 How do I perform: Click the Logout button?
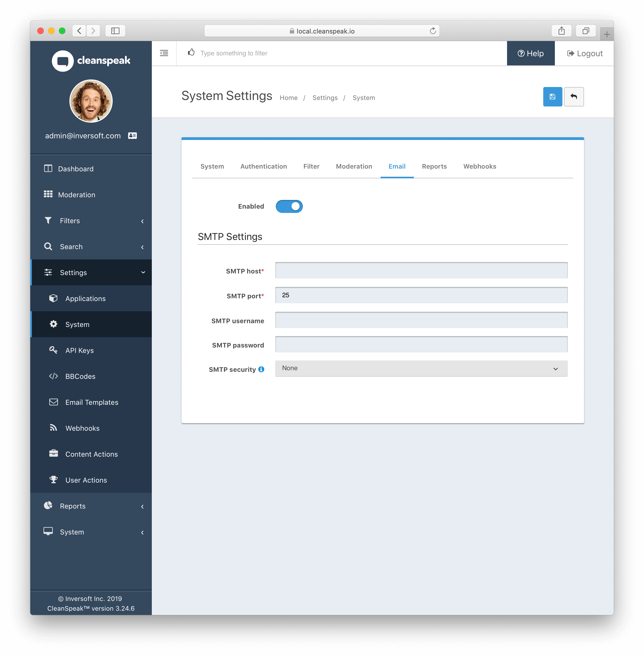585,53
